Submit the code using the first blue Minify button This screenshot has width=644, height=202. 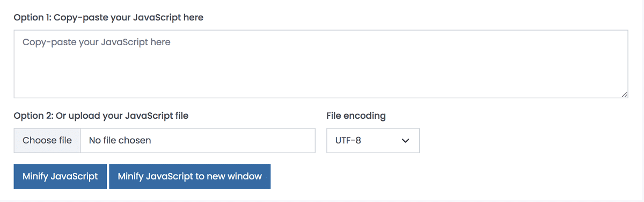tap(60, 176)
